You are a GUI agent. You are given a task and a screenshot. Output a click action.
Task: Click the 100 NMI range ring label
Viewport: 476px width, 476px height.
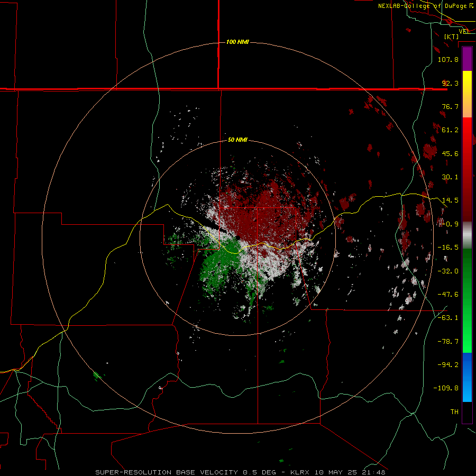click(x=237, y=42)
